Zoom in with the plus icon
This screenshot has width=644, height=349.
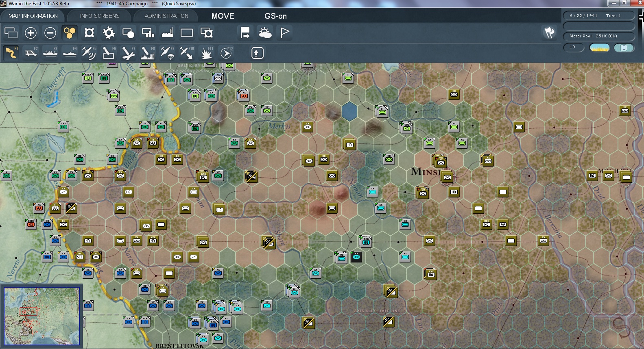pos(31,33)
